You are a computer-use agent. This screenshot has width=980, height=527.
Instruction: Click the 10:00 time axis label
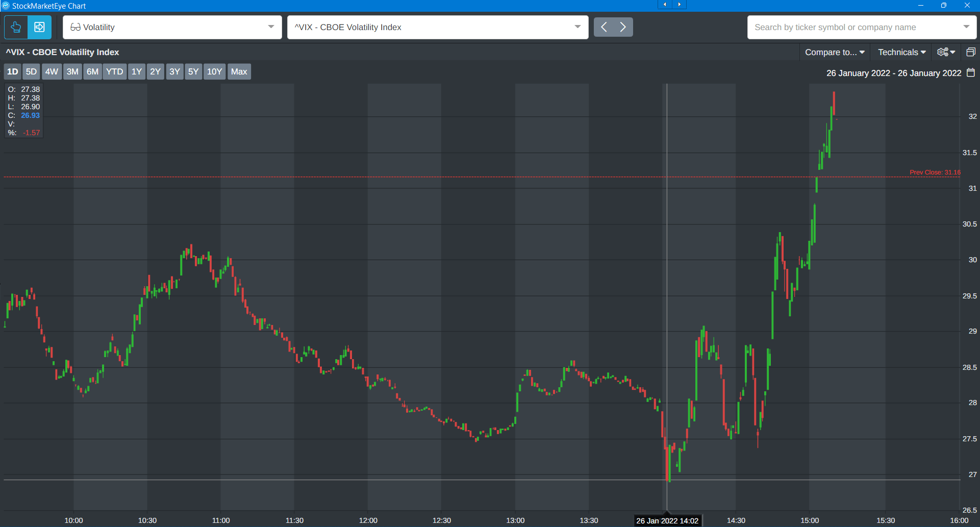tap(73, 520)
